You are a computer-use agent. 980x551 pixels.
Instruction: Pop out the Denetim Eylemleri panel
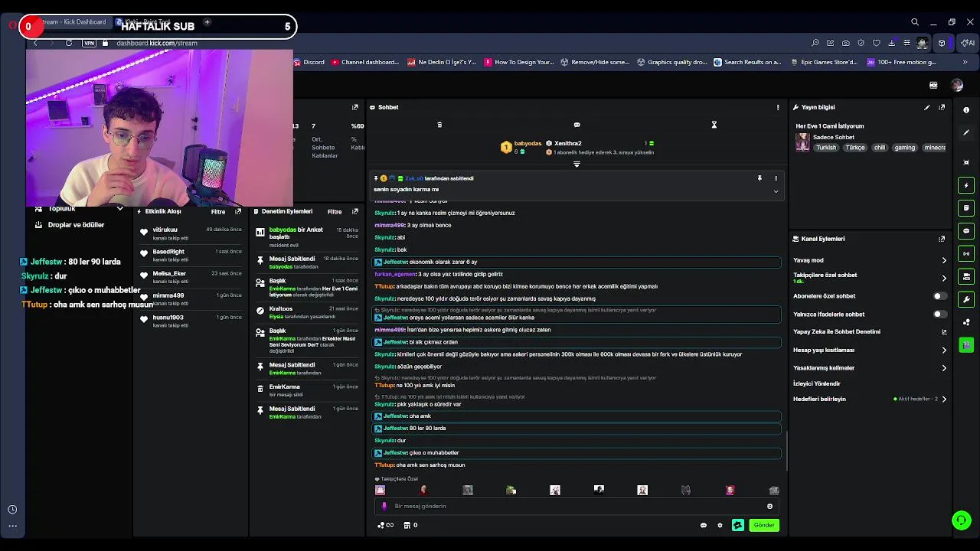(354, 211)
